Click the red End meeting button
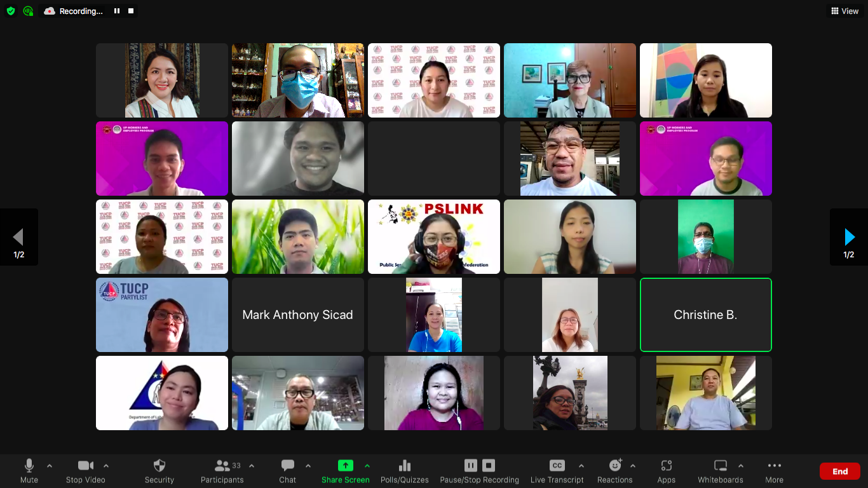 tap(839, 471)
